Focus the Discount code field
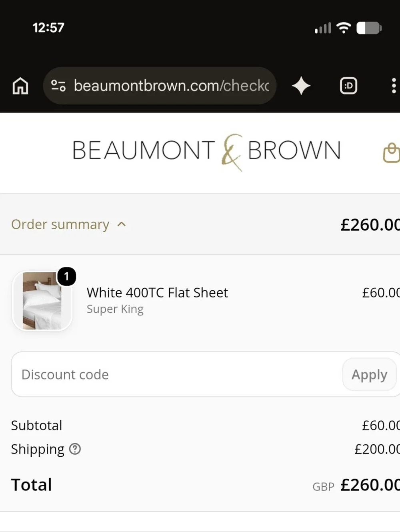 (176, 375)
